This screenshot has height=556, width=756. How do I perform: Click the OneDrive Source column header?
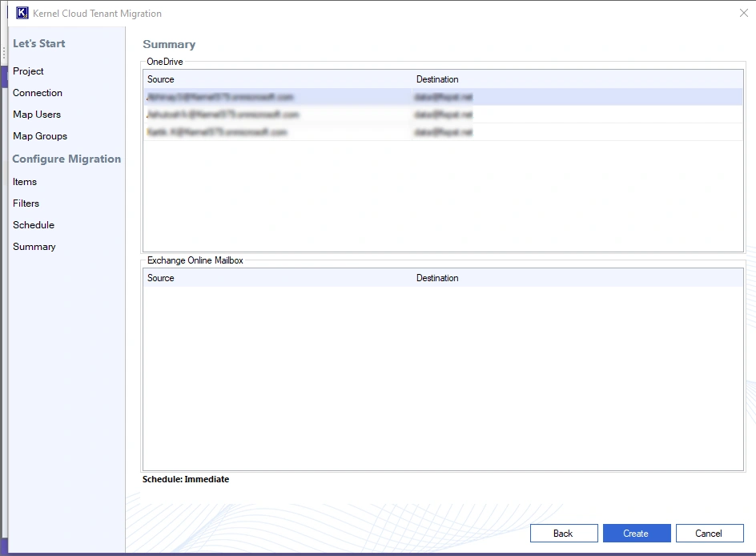click(x=161, y=79)
